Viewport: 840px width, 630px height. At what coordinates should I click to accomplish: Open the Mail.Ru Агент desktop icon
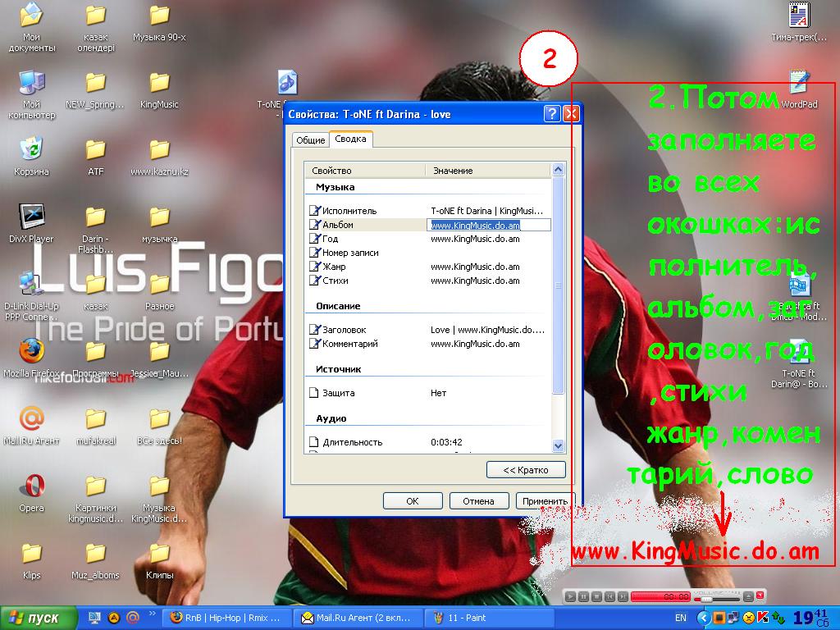(x=31, y=419)
